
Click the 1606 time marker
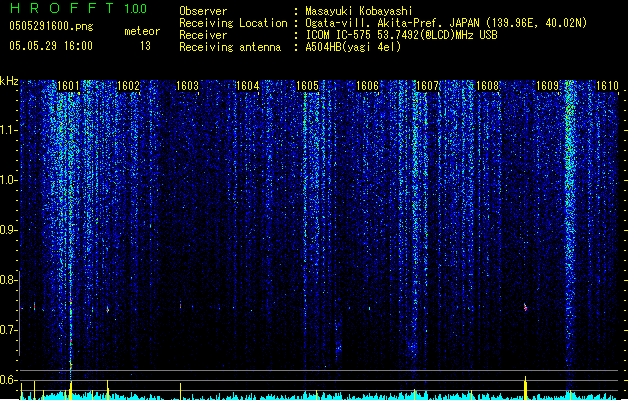click(x=367, y=86)
